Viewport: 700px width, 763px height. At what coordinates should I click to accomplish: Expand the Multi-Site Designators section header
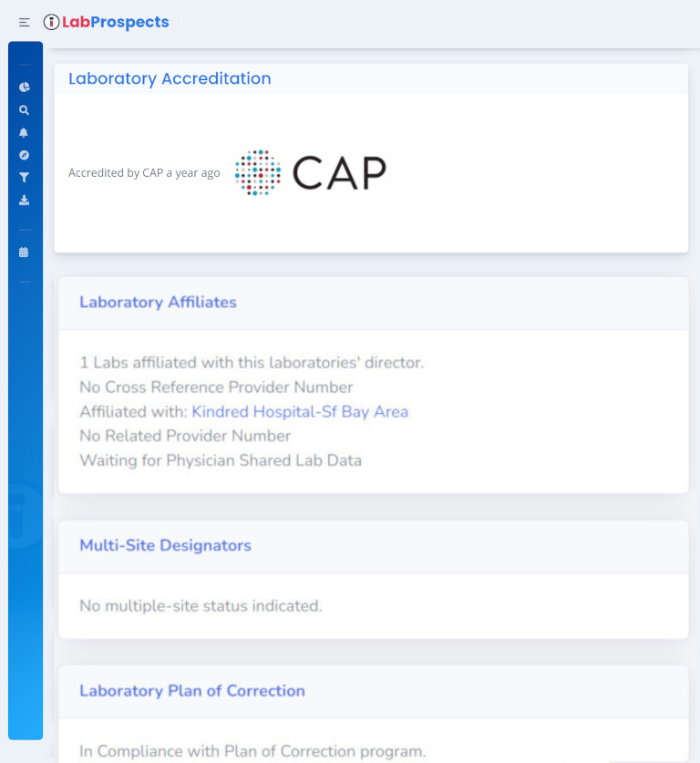point(164,545)
